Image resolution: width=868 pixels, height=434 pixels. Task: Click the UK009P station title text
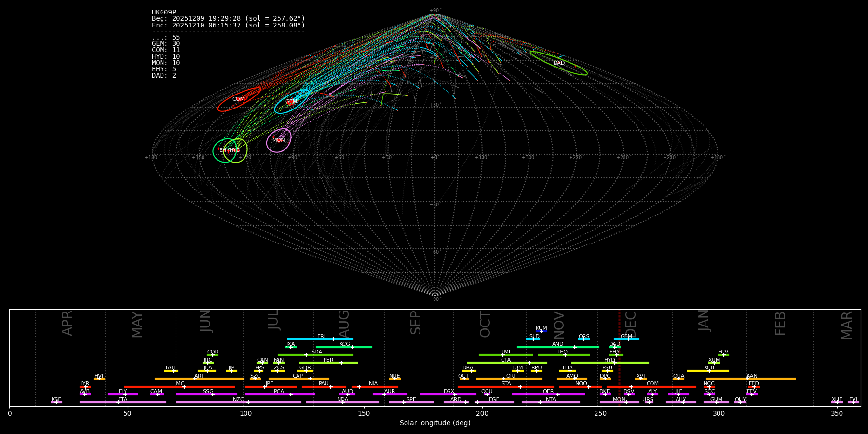point(164,13)
